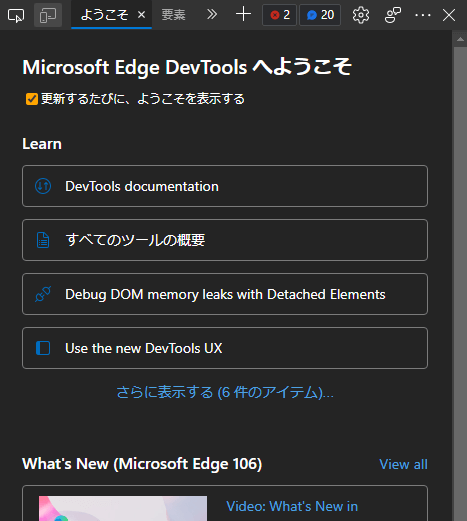Viewport: 467px width, 521px height.
Task: Toggle the device emulation icon
Action: pos(48,15)
